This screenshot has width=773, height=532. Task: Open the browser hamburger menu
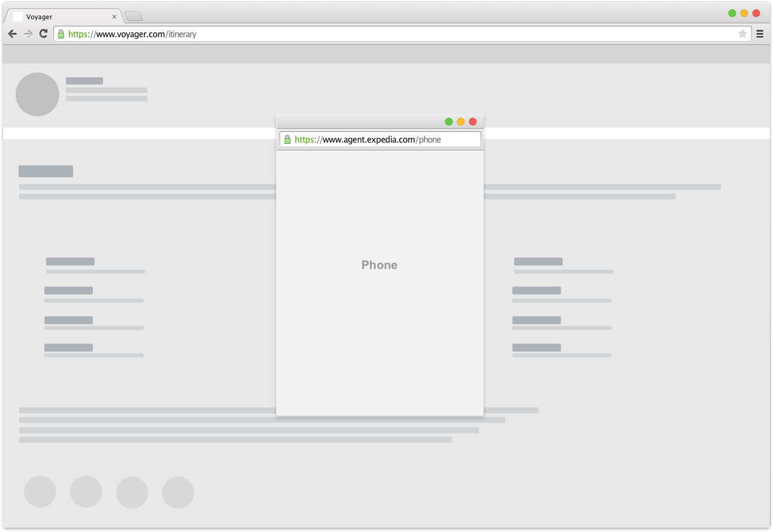(760, 34)
